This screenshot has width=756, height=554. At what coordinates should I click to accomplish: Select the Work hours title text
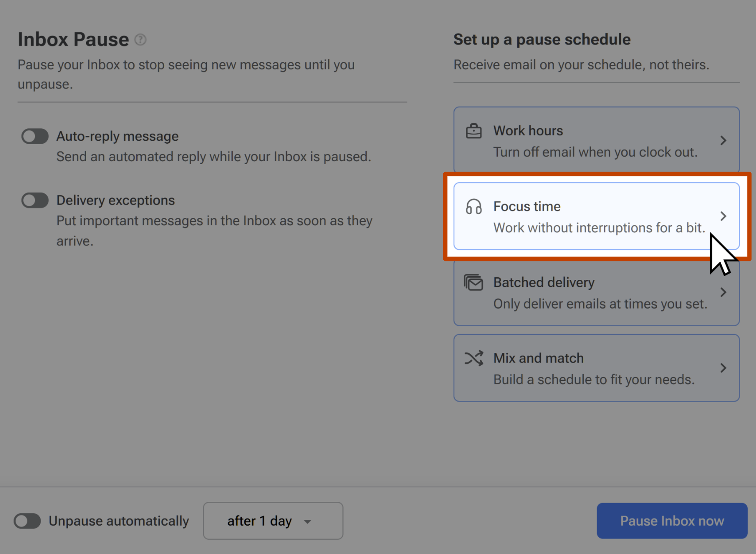528,130
